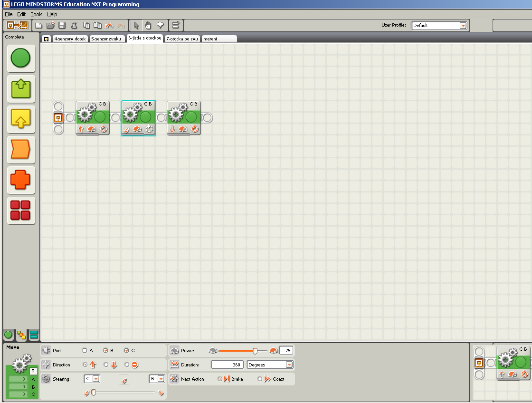Click the Power value field showing 75
Viewport: 532px width, 403px height.
[x=286, y=350]
